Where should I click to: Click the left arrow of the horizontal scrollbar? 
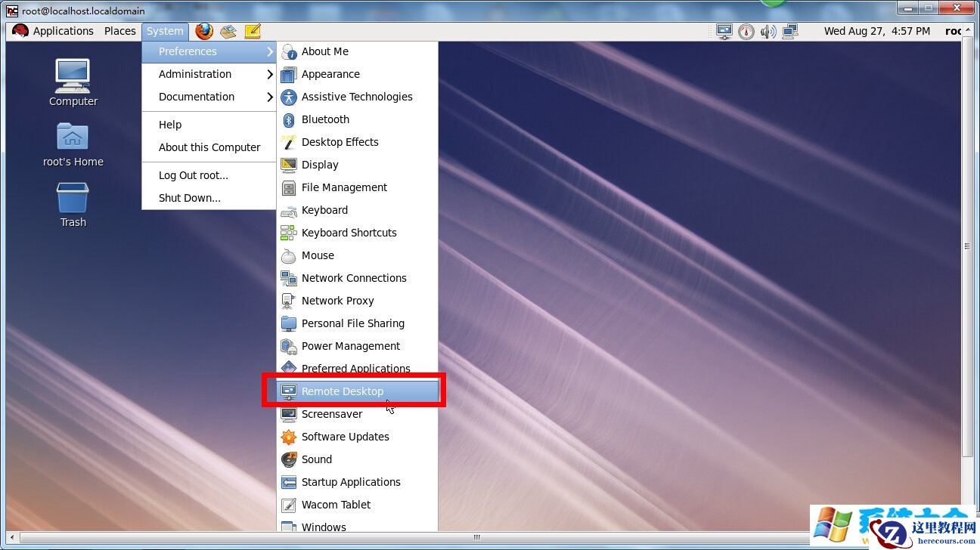click(11, 538)
